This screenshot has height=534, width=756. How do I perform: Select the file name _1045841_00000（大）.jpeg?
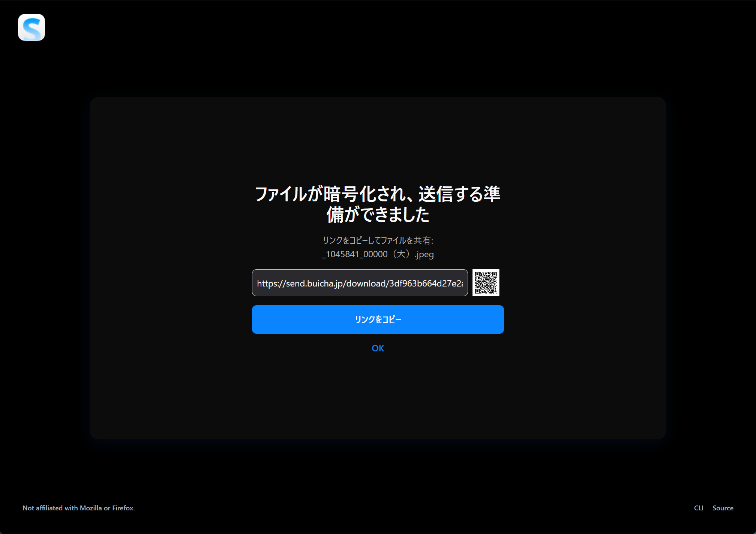coord(378,254)
